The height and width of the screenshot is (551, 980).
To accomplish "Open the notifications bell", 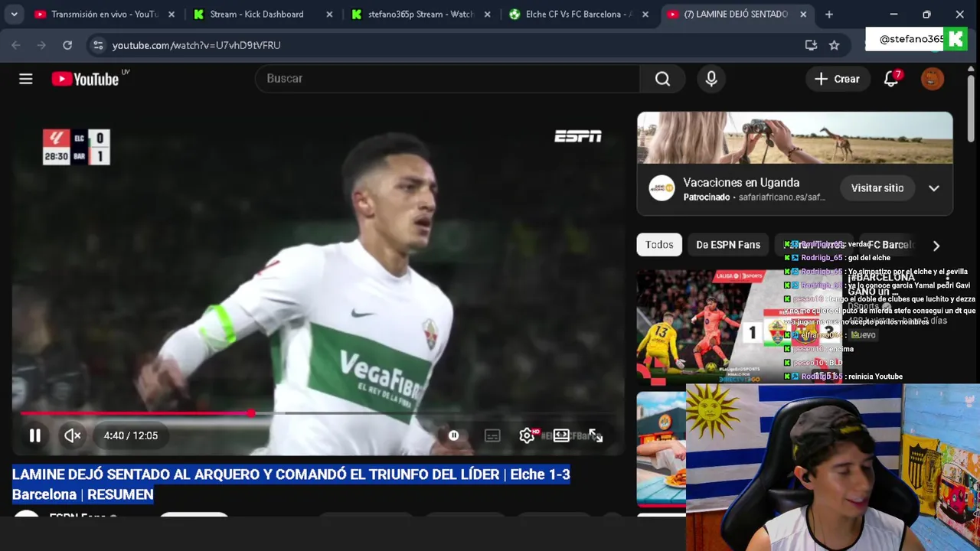I will click(x=891, y=79).
